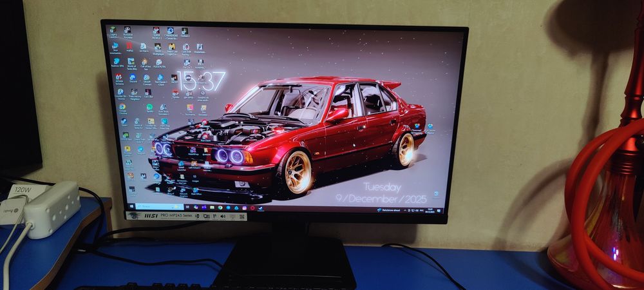Select the Images folder on the desktop
Screen dimensions: 644x290
194,178
